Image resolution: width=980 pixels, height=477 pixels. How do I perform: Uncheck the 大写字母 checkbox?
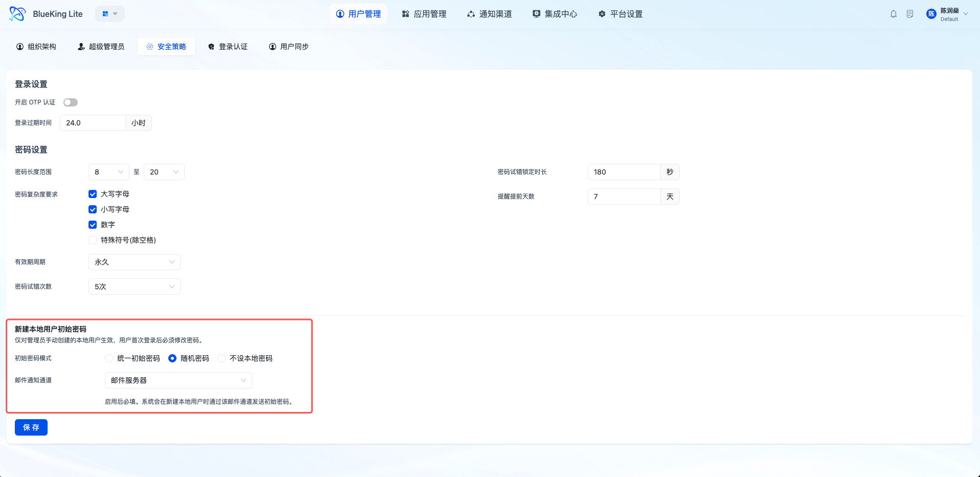93,194
